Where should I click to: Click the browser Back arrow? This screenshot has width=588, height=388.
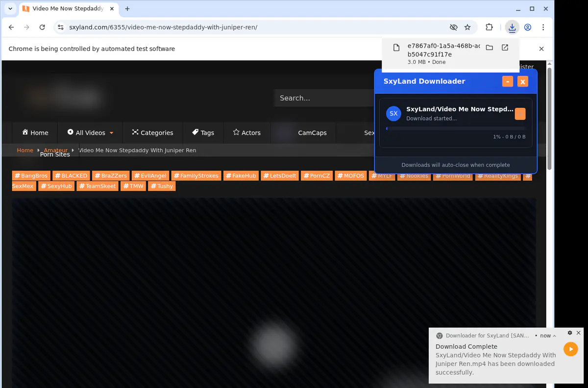(11, 27)
